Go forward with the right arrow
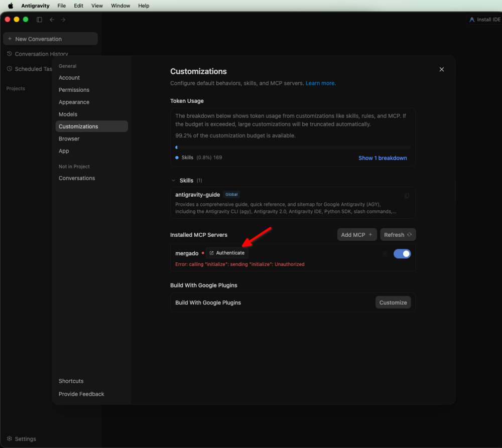This screenshot has height=448, width=502. pyautogui.click(x=63, y=20)
